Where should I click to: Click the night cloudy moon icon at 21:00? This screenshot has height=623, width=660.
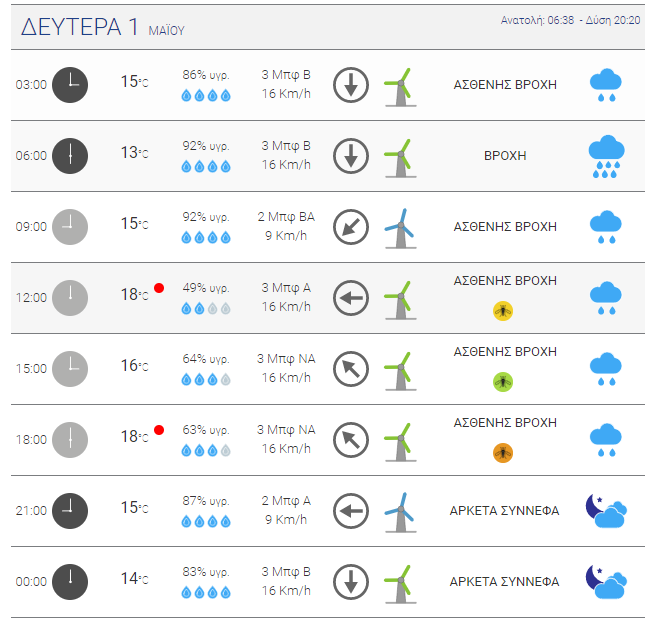606,511
